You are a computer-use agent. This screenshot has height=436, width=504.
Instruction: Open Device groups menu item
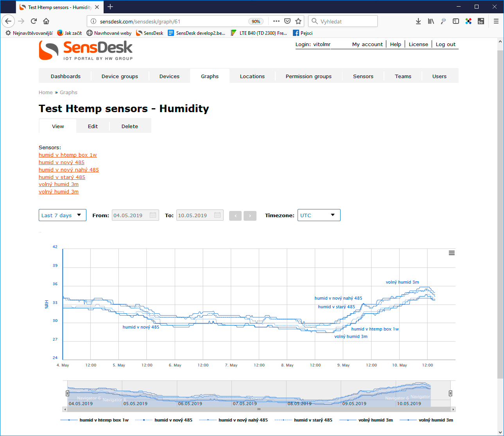coord(120,76)
